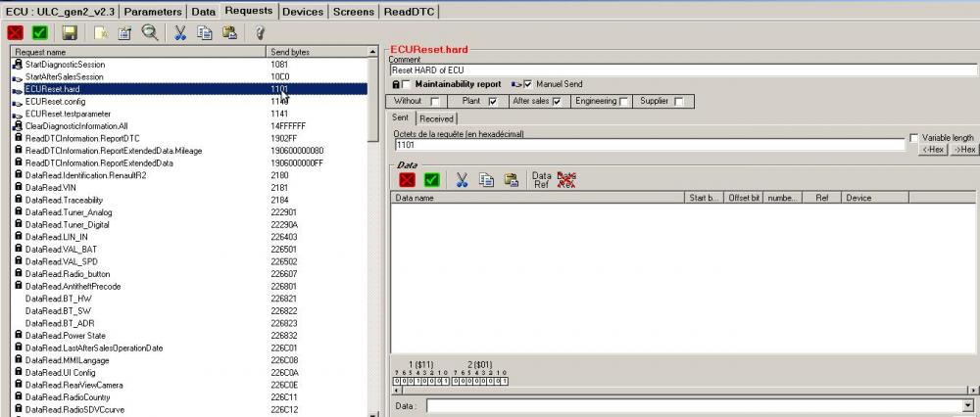Click the green checkmark in Data toolbar
The height and width of the screenshot is (417, 980).
(432, 180)
